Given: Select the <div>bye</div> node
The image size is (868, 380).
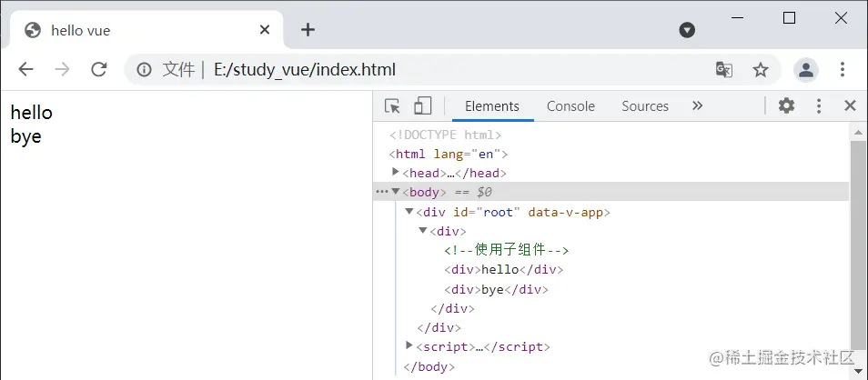Looking at the screenshot, I should pos(496,289).
